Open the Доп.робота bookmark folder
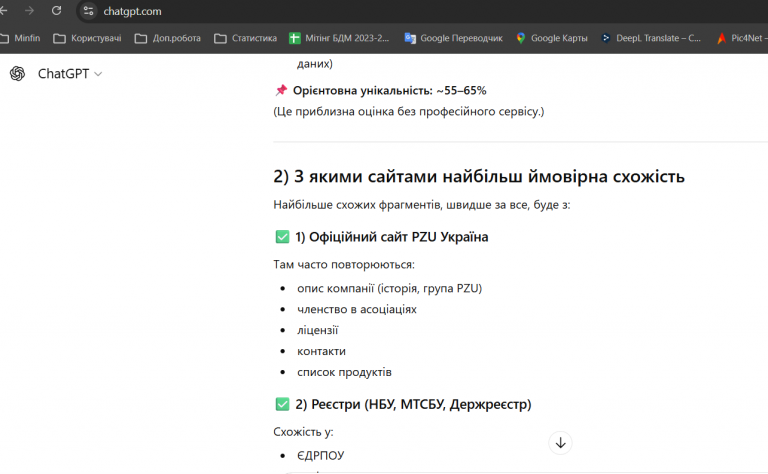The height and width of the screenshot is (474, 768). coord(168,38)
